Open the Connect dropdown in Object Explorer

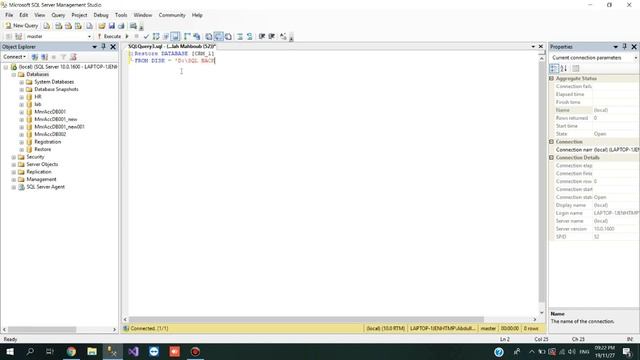pos(14,57)
